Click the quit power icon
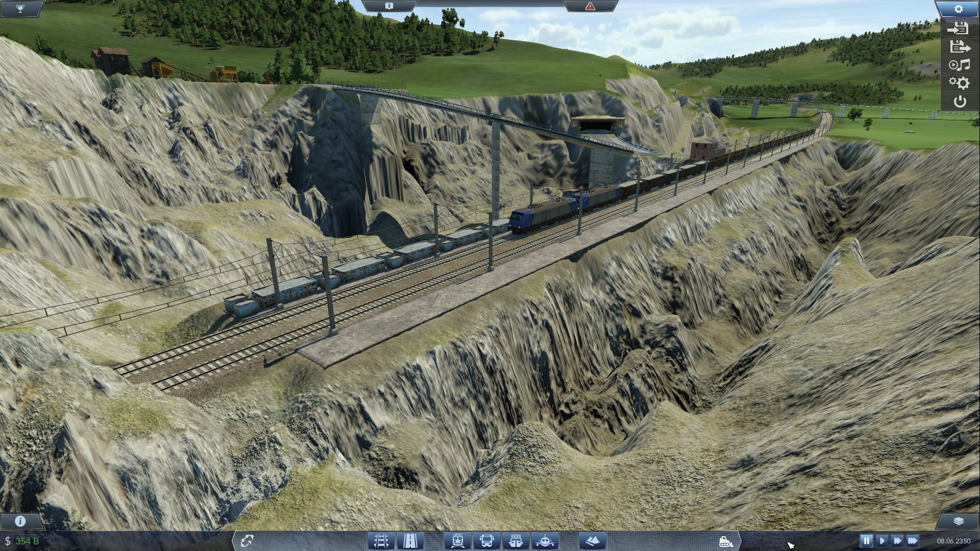The height and width of the screenshot is (551, 980). (x=960, y=102)
